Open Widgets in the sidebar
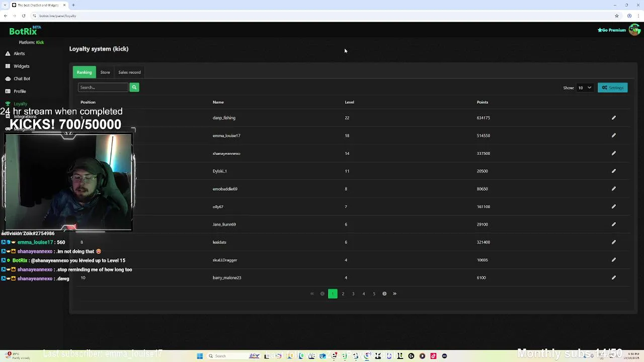The width and height of the screenshot is (644, 362). click(x=21, y=66)
